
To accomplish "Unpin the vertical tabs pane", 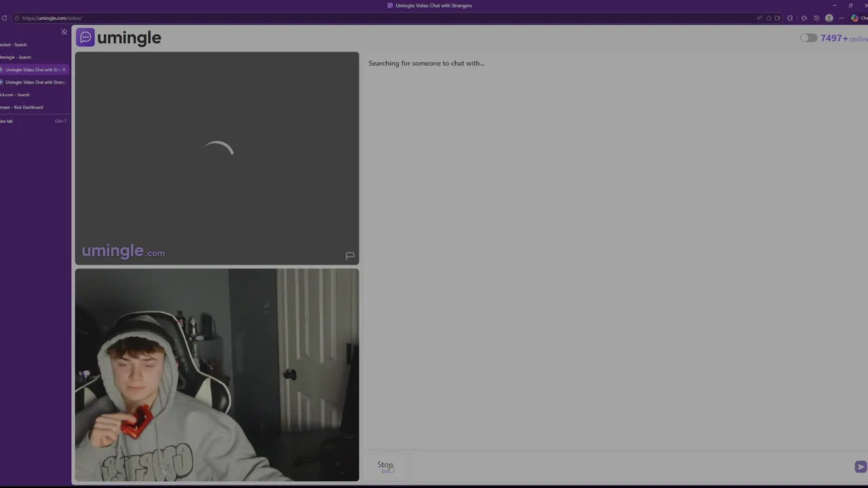I will pyautogui.click(x=64, y=32).
